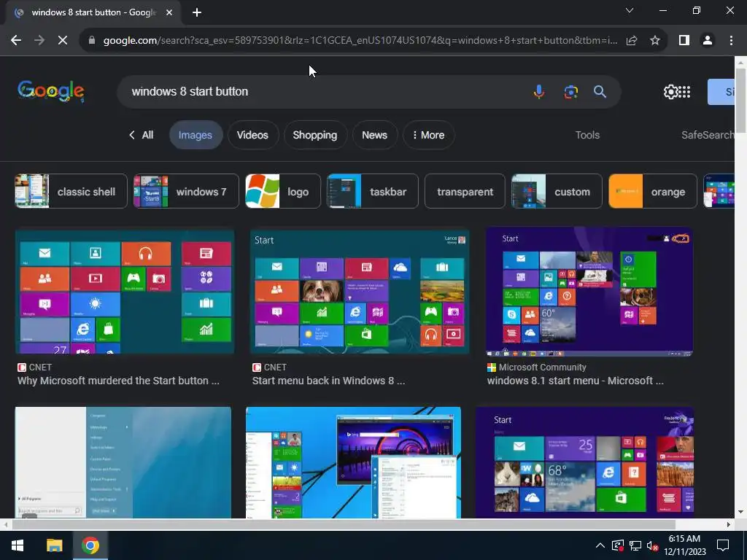The image size is (747, 560).
Task: Stop loading the page
Action: click(x=63, y=41)
